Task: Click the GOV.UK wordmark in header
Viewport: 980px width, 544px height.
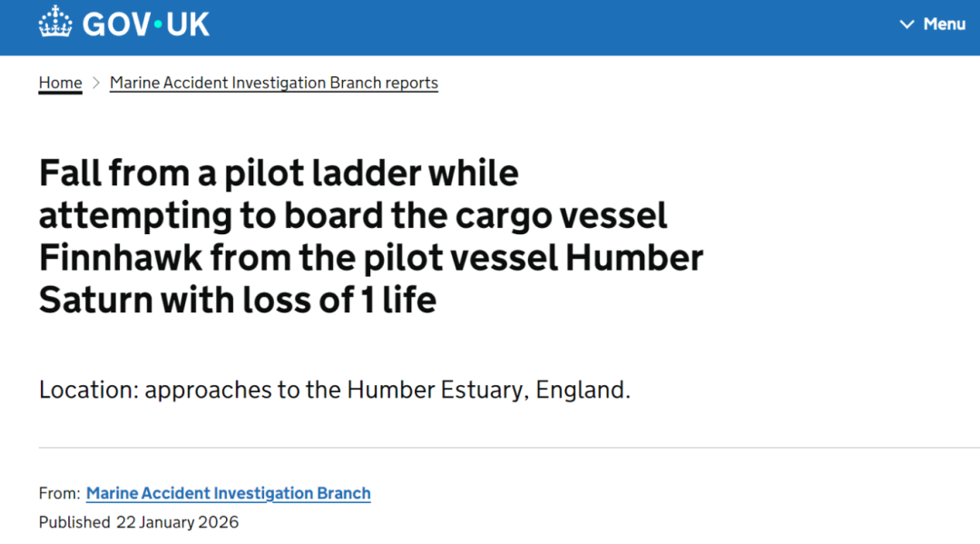Action: coord(146,24)
